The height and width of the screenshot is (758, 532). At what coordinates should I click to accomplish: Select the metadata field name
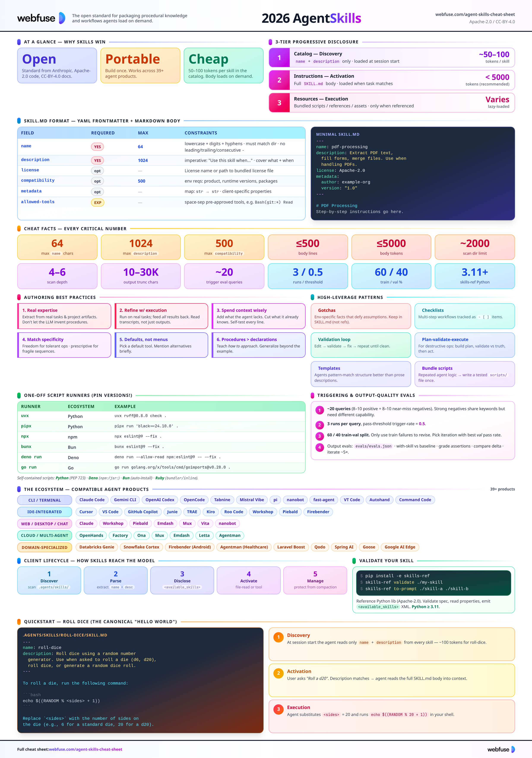click(31, 191)
